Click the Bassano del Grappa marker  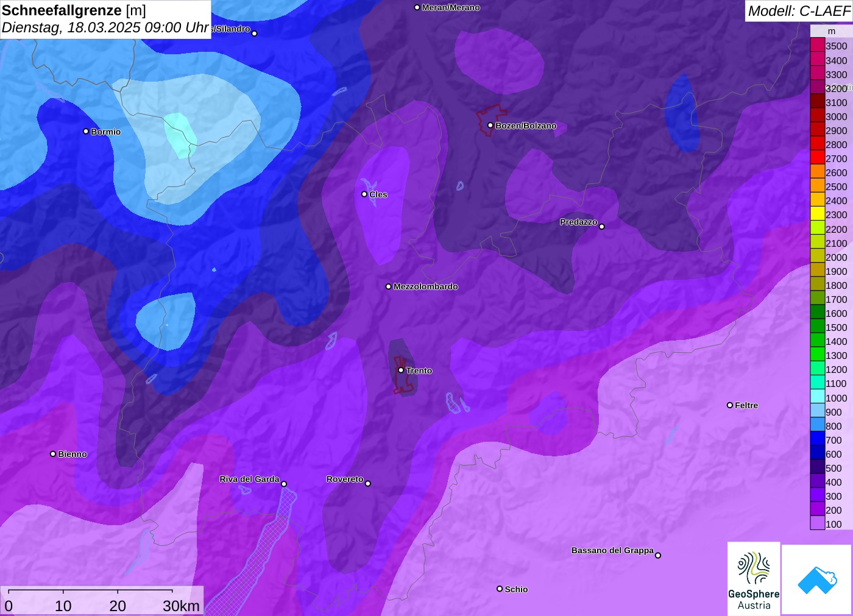658,555
